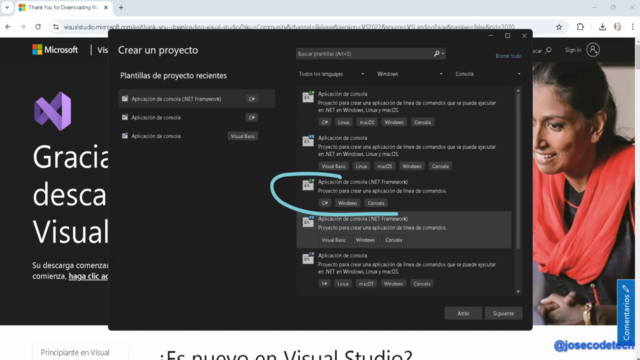The width and height of the screenshot is (640, 360).
Task: Click Borrar todo link
Action: [x=508, y=56]
